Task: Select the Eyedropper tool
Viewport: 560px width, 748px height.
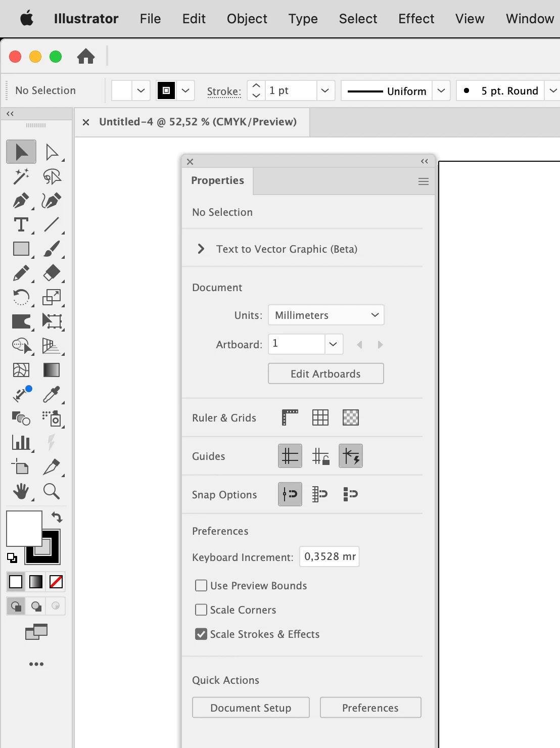Action: [52, 394]
